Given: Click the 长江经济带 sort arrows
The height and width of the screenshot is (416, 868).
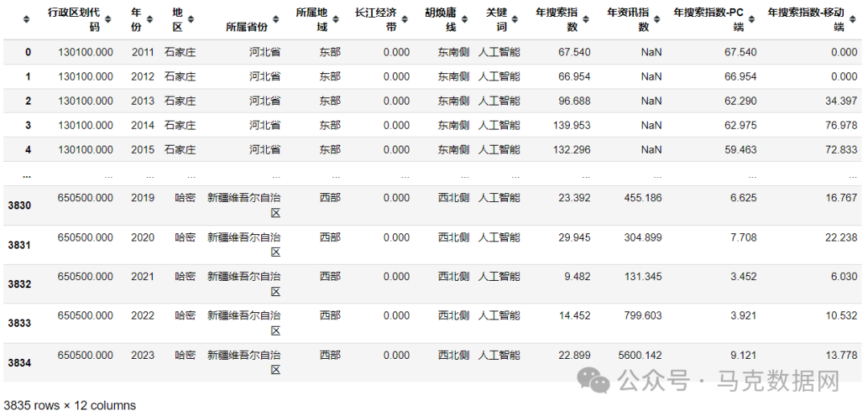Looking at the screenshot, I should (404, 19).
